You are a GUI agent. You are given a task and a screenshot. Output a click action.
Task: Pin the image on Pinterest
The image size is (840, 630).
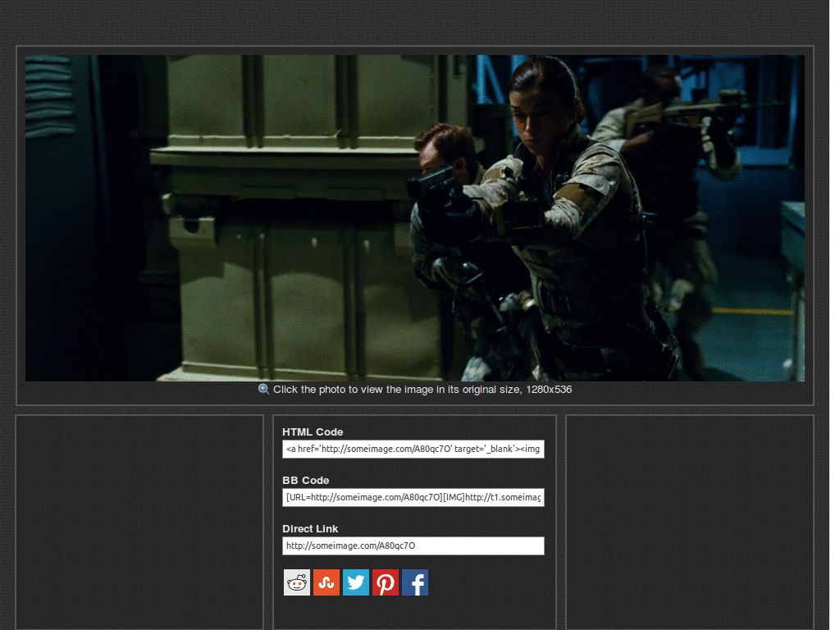[x=386, y=582]
